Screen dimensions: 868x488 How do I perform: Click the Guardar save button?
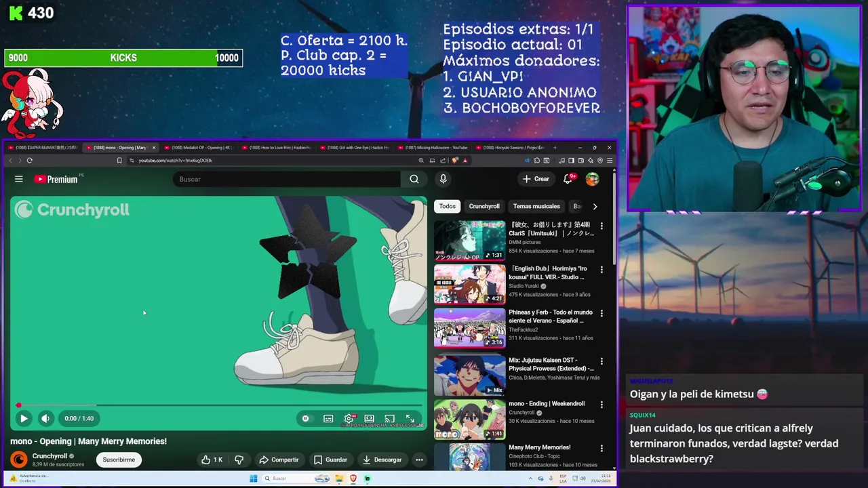pyautogui.click(x=330, y=460)
